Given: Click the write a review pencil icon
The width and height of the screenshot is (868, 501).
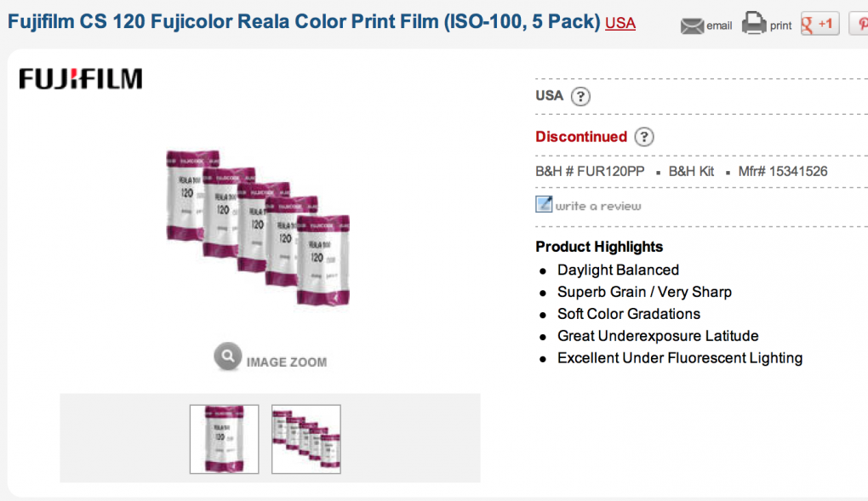Looking at the screenshot, I should pos(544,204).
